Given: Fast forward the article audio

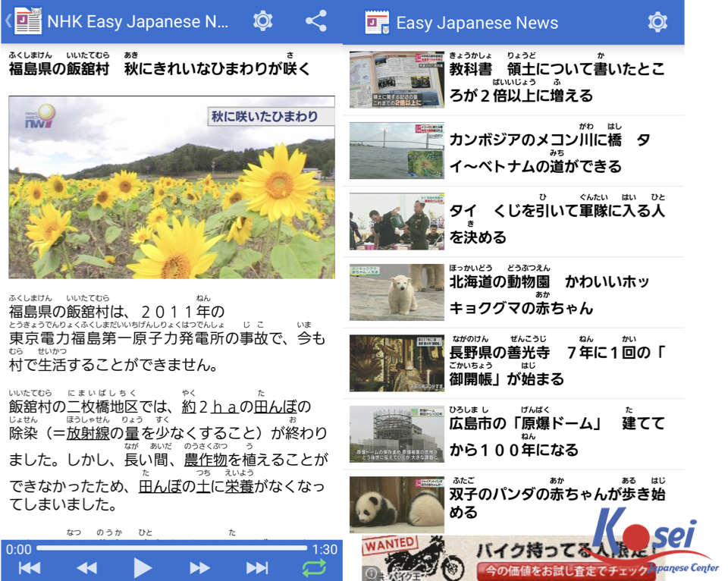Looking at the screenshot, I should [x=199, y=567].
